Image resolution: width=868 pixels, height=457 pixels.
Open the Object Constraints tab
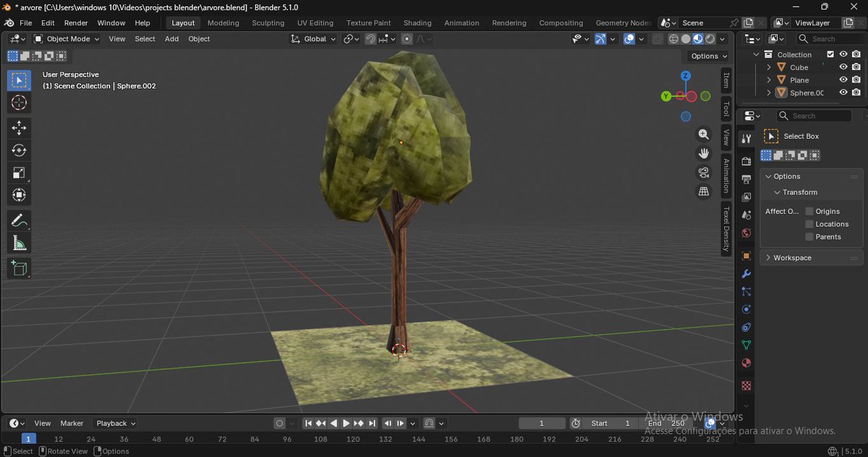click(x=746, y=328)
